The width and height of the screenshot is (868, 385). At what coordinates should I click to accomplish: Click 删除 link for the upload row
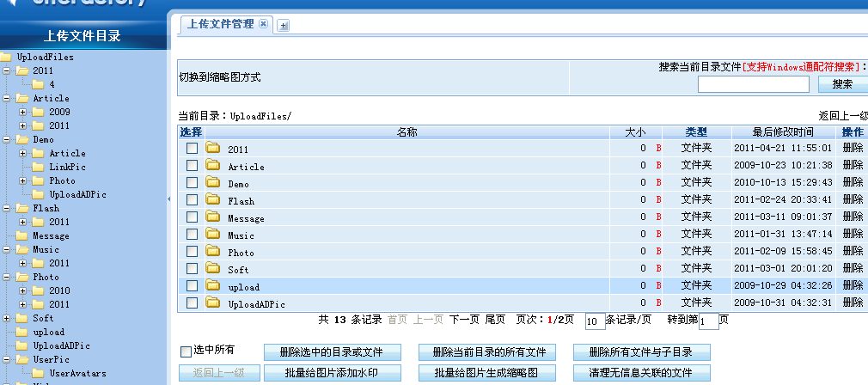pos(853,284)
